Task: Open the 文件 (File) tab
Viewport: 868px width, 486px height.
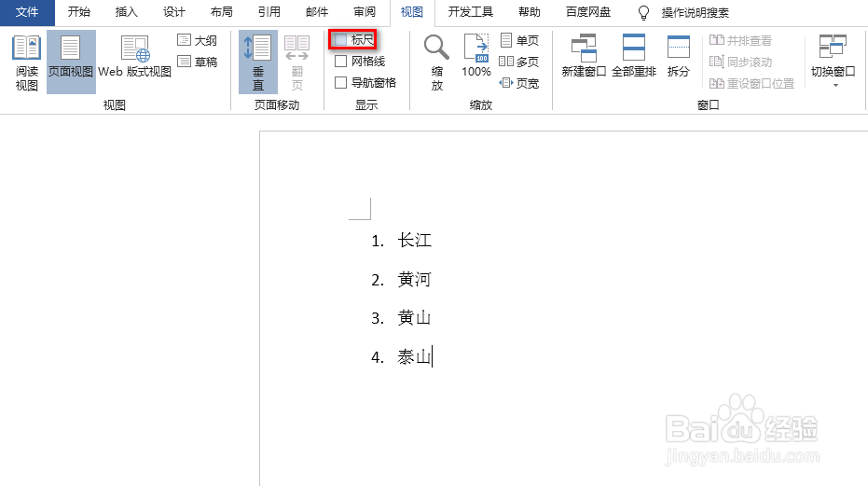Action: (x=27, y=12)
